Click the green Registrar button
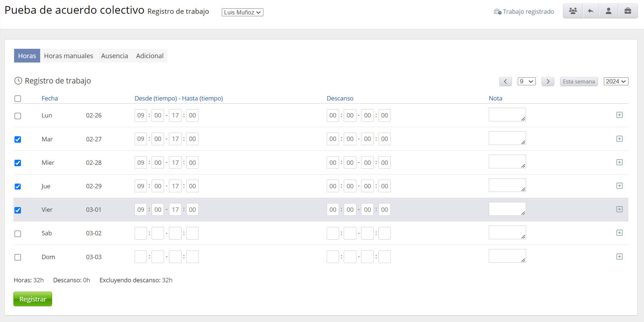Image resolution: width=644 pixels, height=322 pixels. coord(33,299)
